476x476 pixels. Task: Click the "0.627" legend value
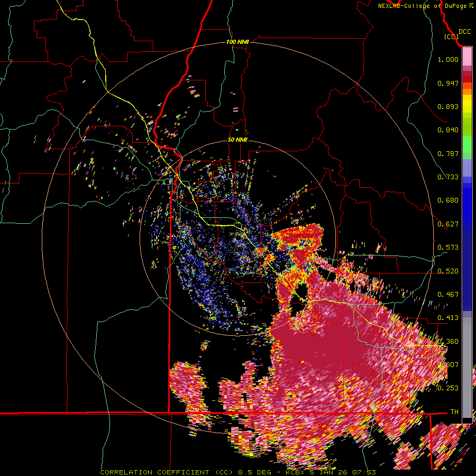coord(448,224)
